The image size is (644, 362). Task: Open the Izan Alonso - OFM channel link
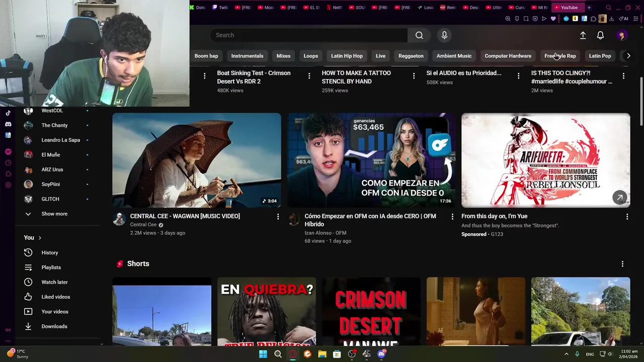[x=326, y=233]
